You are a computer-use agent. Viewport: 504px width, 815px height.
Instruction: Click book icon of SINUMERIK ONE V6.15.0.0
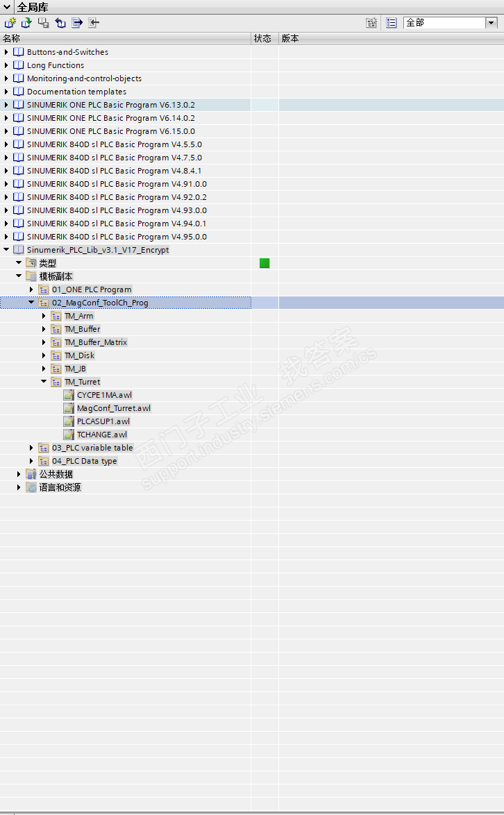[19, 131]
